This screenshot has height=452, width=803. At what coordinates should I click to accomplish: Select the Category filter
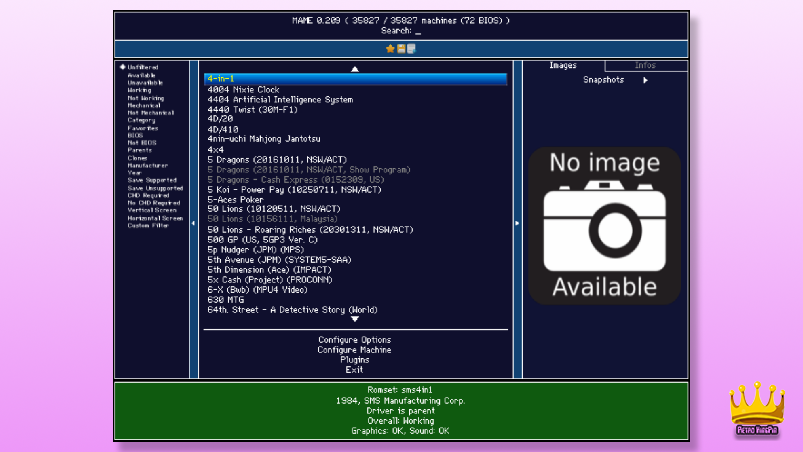click(141, 120)
